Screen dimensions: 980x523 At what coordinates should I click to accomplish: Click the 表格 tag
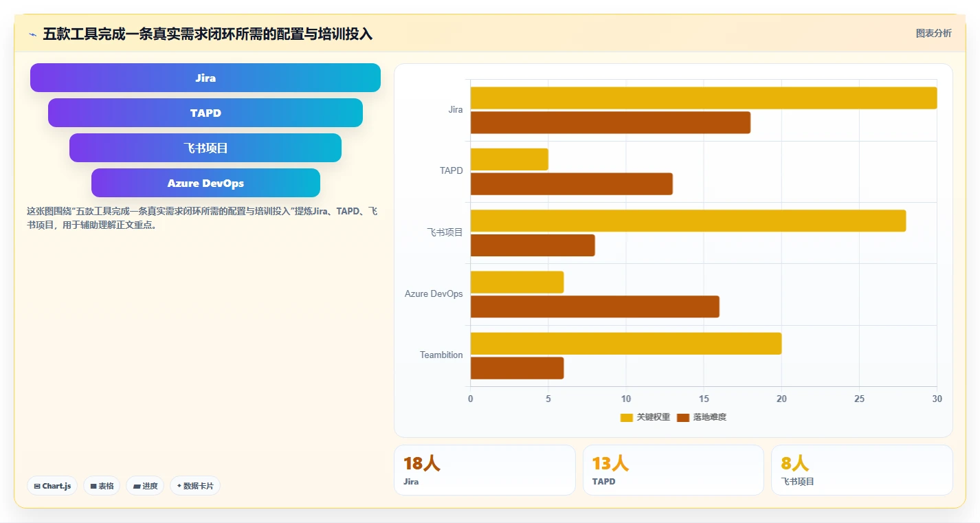pos(102,486)
